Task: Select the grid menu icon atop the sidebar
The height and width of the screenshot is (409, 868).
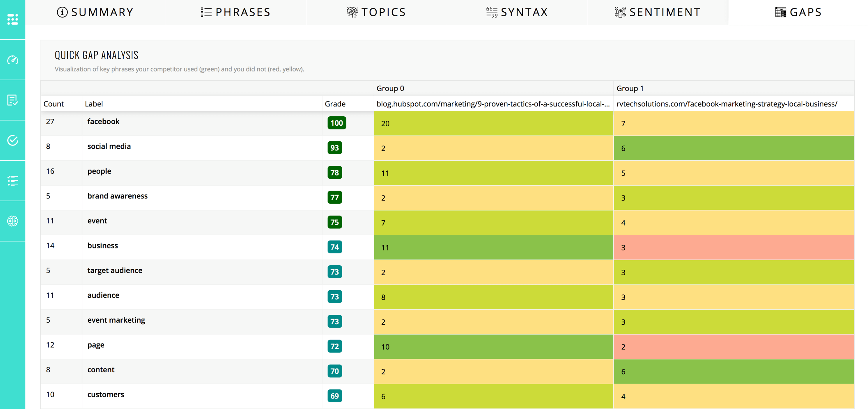Action: [x=13, y=19]
